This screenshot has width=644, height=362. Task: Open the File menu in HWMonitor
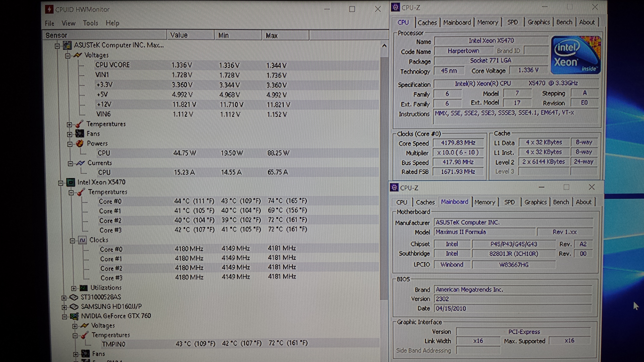pyautogui.click(x=49, y=23)
